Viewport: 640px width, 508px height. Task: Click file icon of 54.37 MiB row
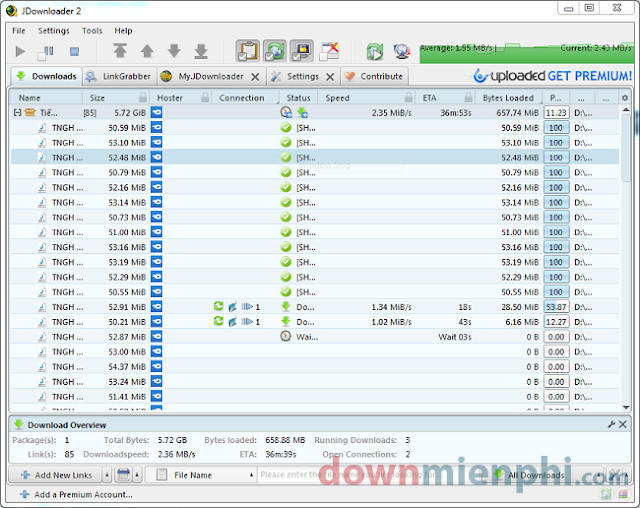pyautogui.click(x=42, y=367)
